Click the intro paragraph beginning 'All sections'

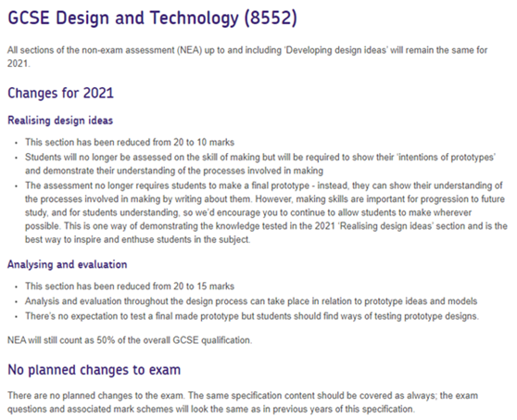point(247,57)
